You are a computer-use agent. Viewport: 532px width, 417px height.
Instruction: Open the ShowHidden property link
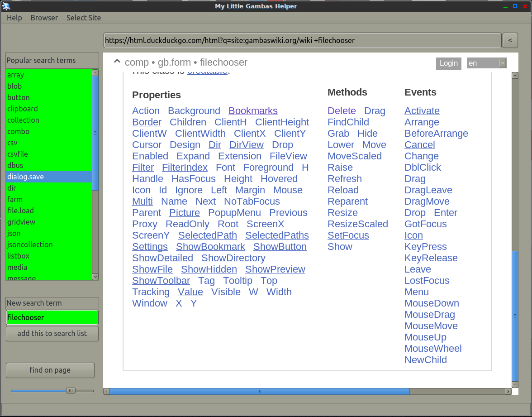click(209, 269)
